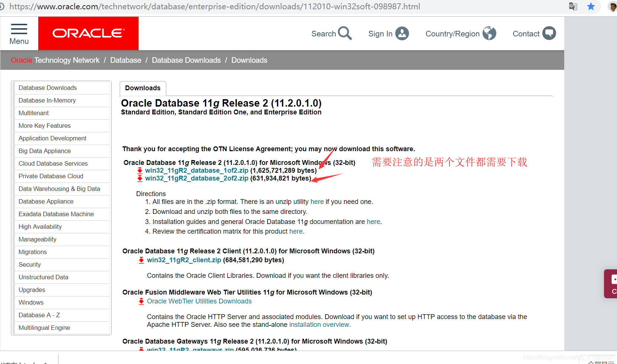Screen dimensions: 617x364
Task: Go to Oracle Technology Network breadcrumb
Action: coord(55,60)
